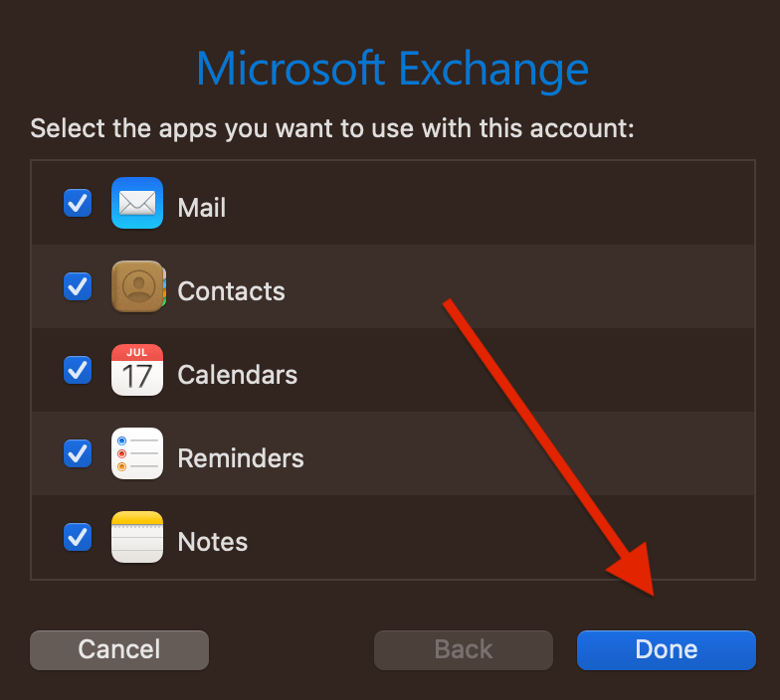Select the Contacts row label text
Viewport: 780px width, 700px height.
point(231,290)
